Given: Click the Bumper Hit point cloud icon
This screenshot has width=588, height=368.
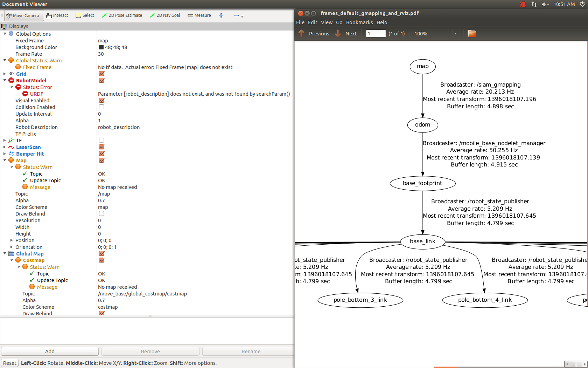Looking at the screenshot, I should click(x=11, y=154).
